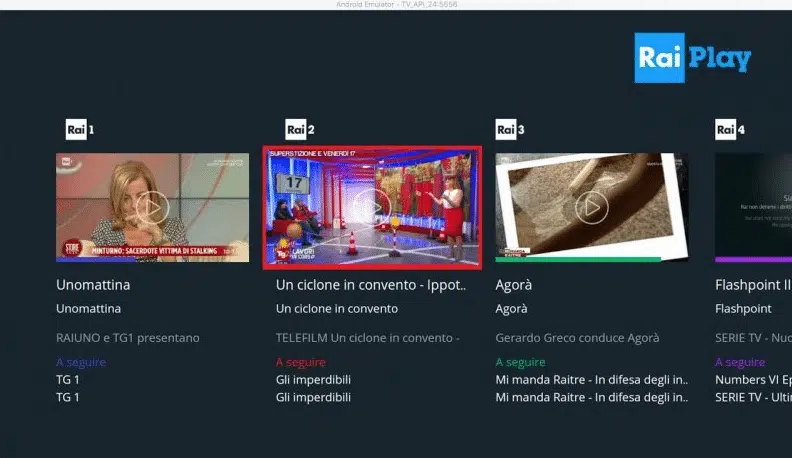This screenshot has width=792, height=458.
Task: Select first 'Mi manda Raitre' upcoming entry
Action: tap(591, 380)
